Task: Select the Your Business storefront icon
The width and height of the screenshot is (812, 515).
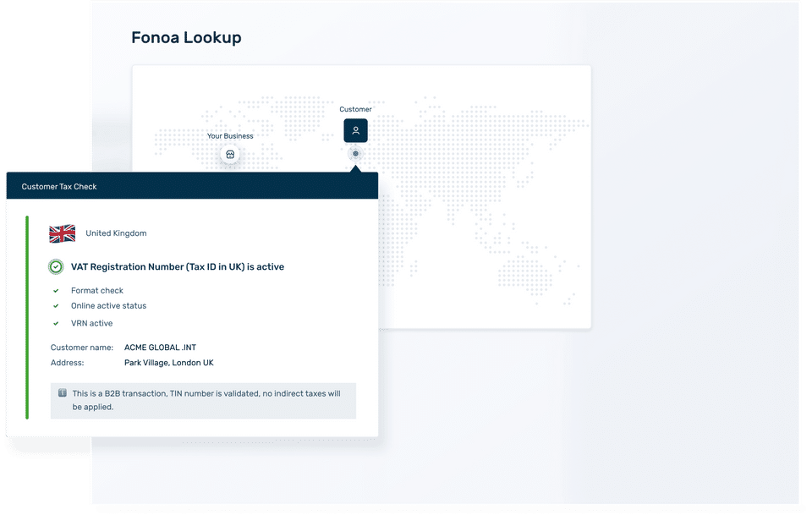Action: click(230, 154)
